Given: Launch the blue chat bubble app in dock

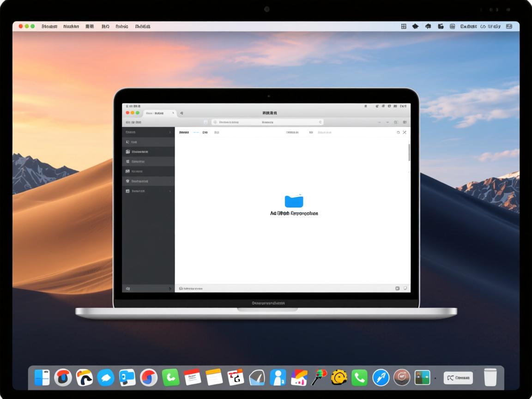Looking at the screenshot, I should [x=106, y=377].
